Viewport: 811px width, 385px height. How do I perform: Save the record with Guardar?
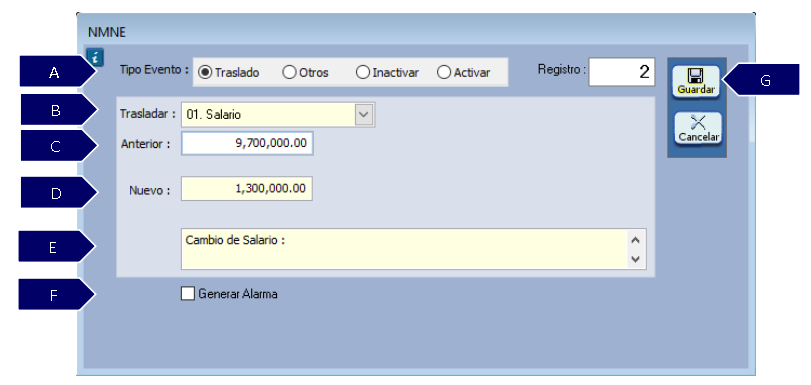click(696, 81)
